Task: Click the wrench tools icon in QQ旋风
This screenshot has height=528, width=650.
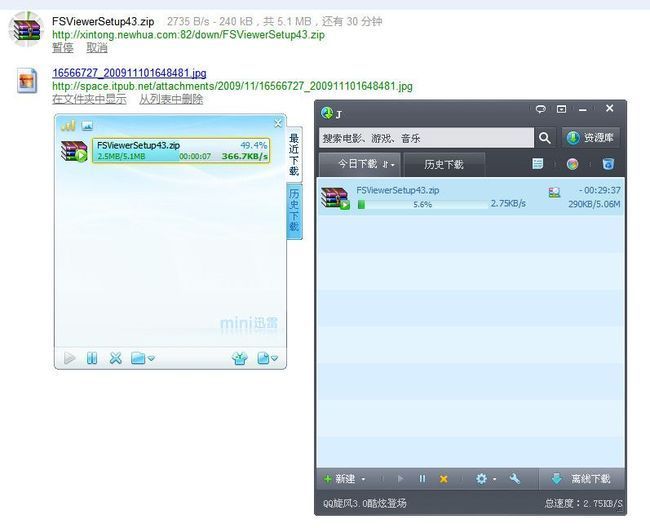Action: [x=514, y=479]
